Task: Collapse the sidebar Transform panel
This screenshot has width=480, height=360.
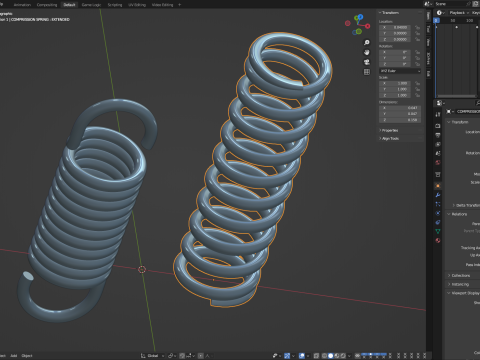Action: (x=389, y=13)
